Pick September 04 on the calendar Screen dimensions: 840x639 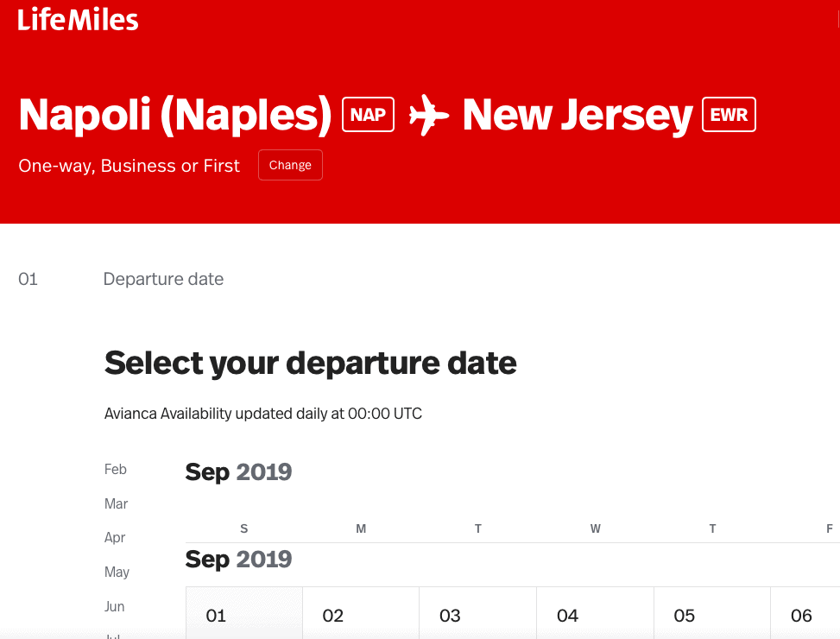(x=595, y=613)
